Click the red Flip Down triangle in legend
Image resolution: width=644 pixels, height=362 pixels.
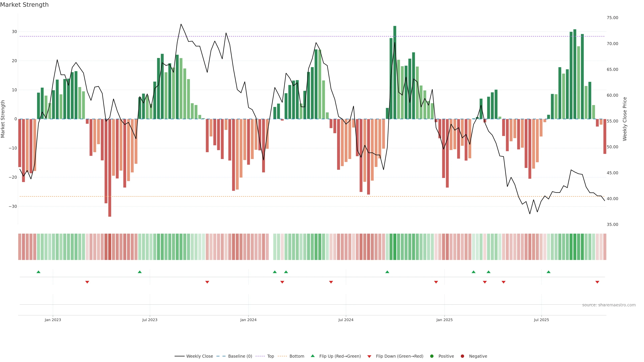[x=369, y=356]
